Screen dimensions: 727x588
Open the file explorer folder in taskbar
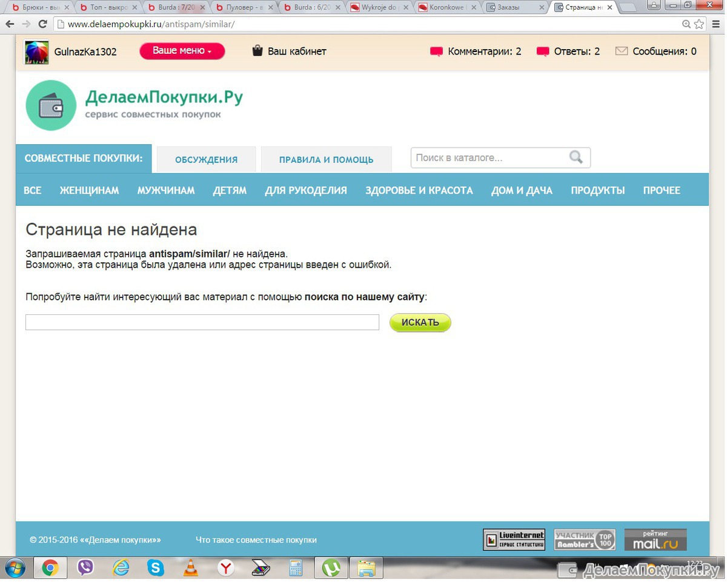366,568
